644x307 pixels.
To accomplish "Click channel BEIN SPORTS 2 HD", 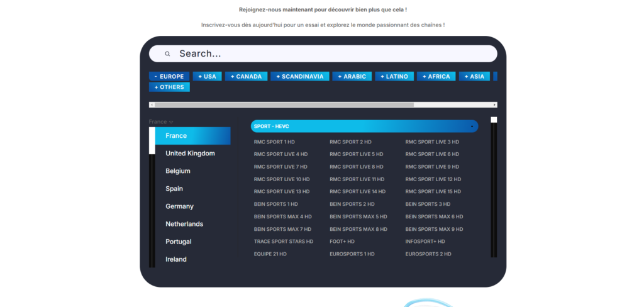I will 352,204.
